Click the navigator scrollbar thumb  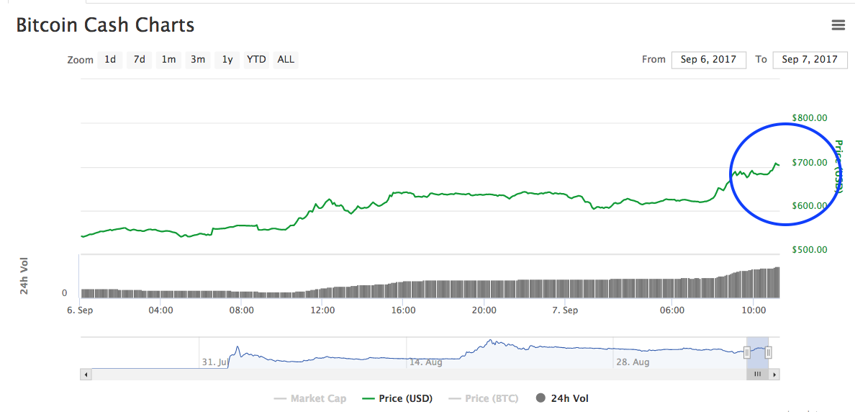tap(757, 375)
